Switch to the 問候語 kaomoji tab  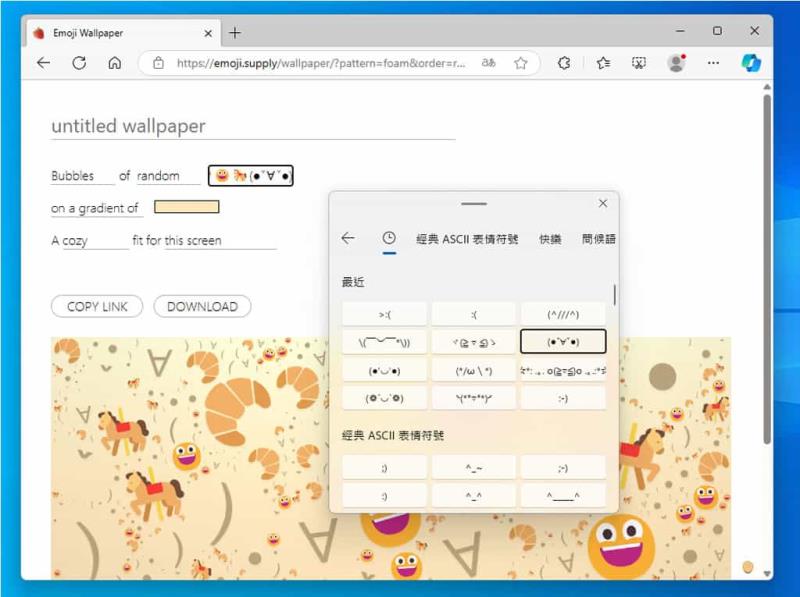[x=598, y=239]
